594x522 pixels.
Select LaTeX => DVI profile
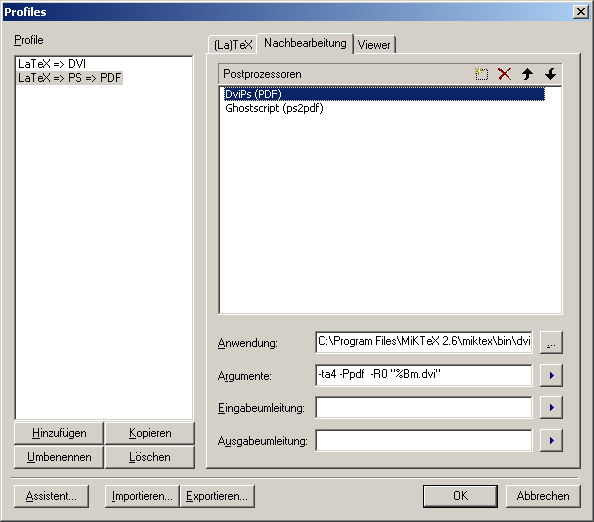click(52, 64)
